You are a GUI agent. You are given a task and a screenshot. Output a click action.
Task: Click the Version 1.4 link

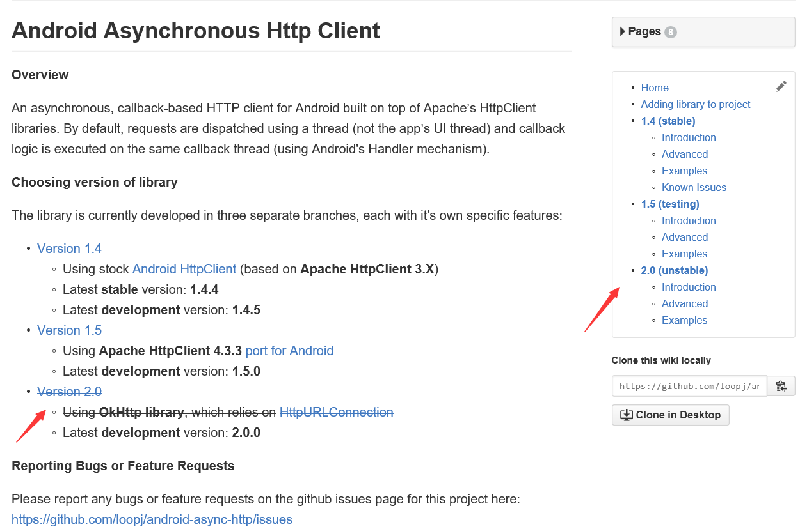coord(69,248)
